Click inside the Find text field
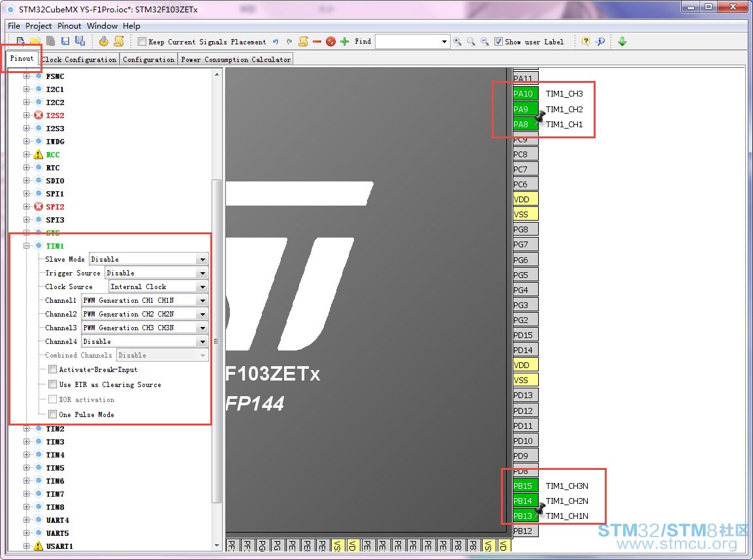 408,42
